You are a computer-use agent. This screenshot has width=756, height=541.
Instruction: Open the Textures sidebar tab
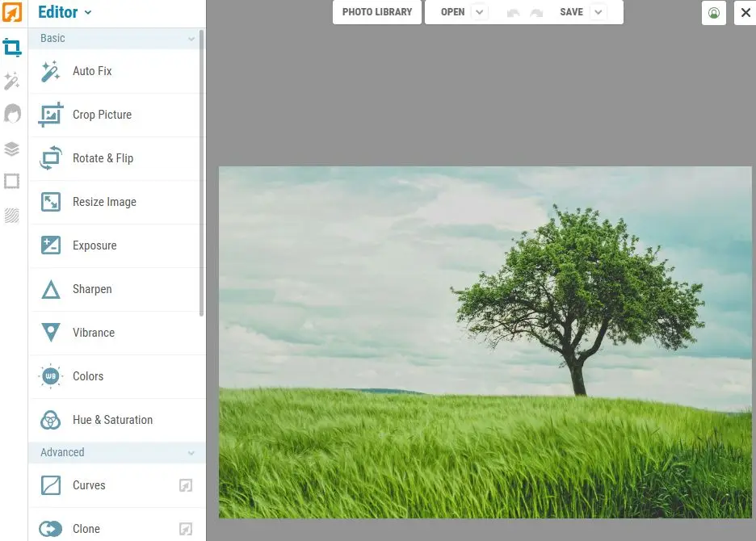(x=12, y=215)
